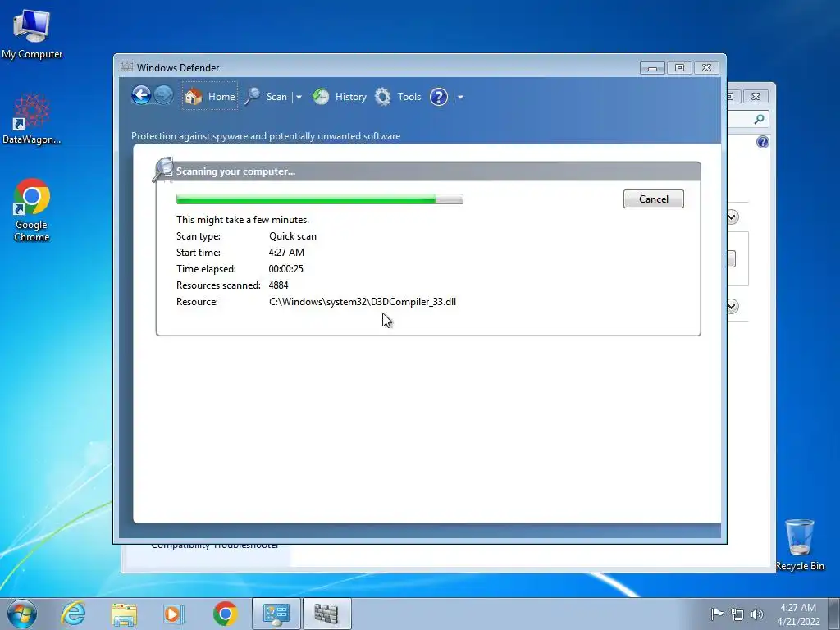Open help icon in the background window
Screen dimensions: 840x630
tap(763, 142)
